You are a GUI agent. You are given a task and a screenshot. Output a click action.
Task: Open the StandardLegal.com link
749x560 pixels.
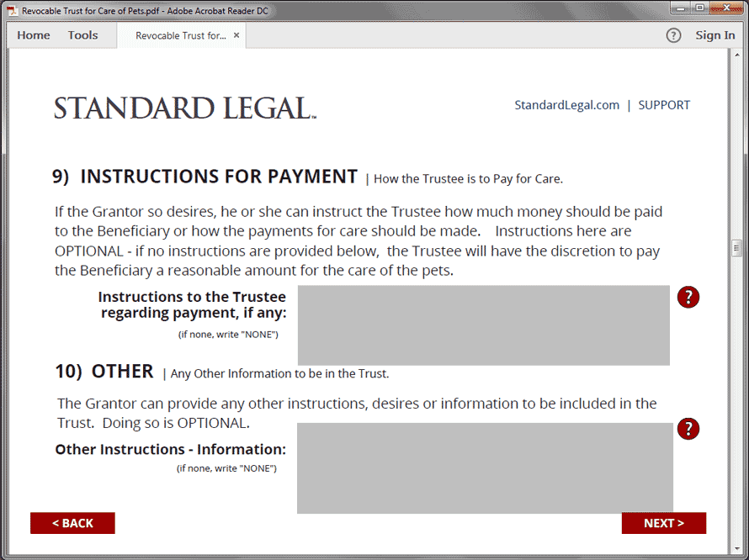point(566,105)
